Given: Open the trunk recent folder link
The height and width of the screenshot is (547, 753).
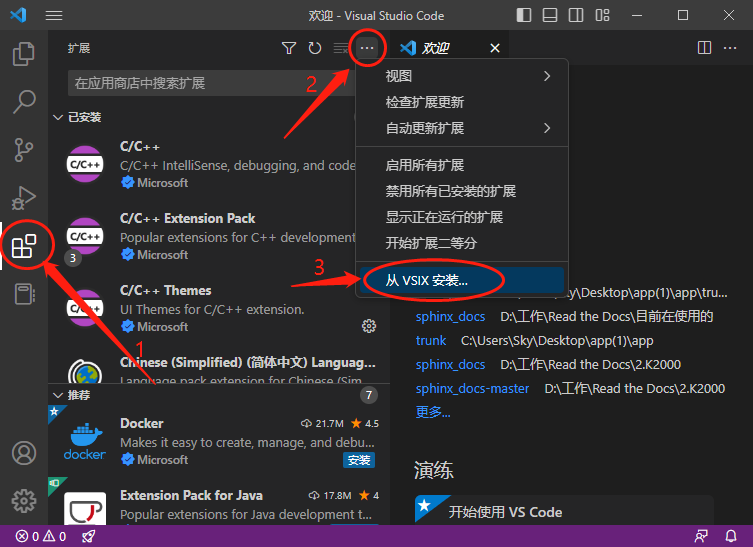Looking at the screenshot, I should (x=431, y=340).
